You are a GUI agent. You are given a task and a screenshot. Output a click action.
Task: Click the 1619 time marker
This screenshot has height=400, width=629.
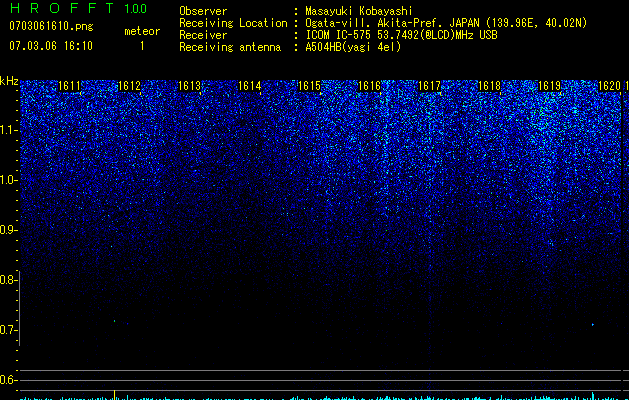point(549,86)
